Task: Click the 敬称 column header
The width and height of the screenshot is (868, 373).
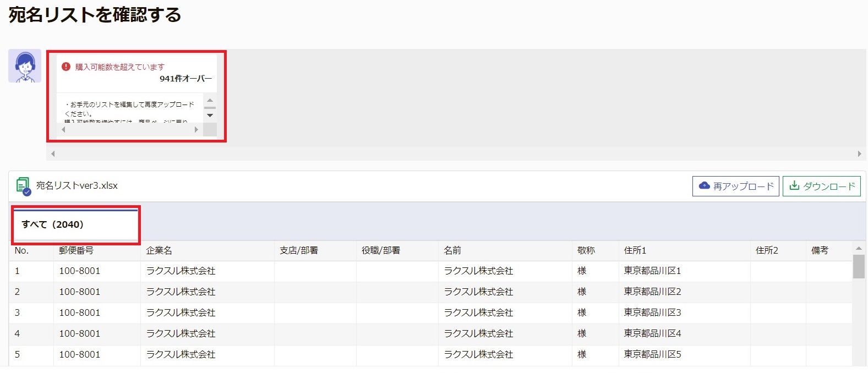Action: click(x=595, y=251)
